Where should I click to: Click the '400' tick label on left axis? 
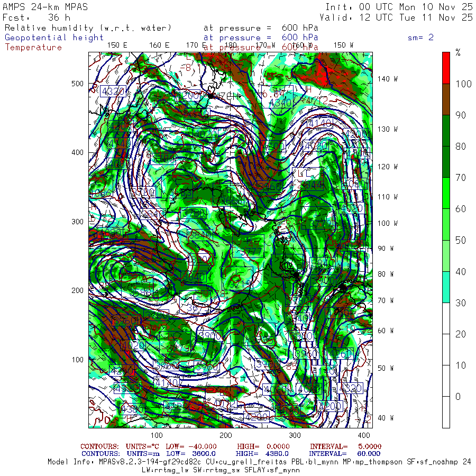click(x=77, y=153)
